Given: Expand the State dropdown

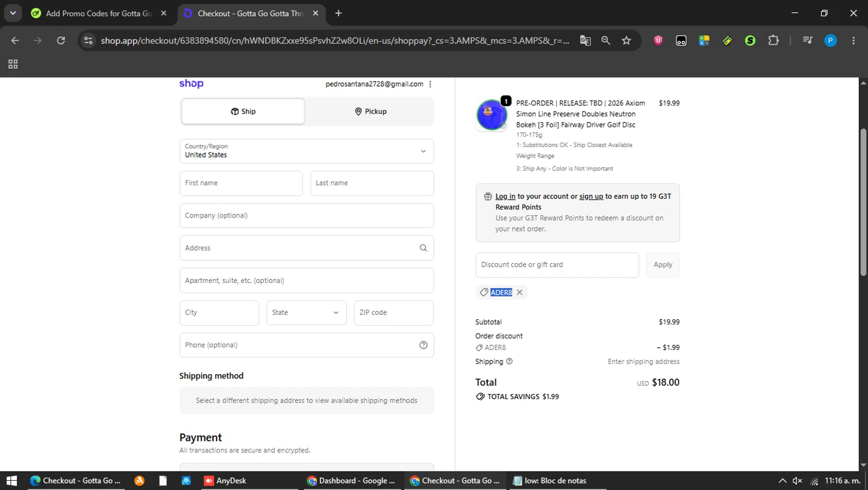Looking at the screenshot, I should (307, 312).
